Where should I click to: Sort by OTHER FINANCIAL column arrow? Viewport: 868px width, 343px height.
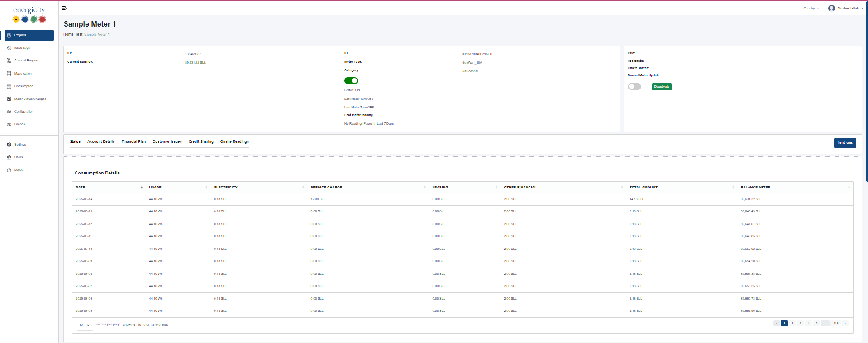pos(622,188)
